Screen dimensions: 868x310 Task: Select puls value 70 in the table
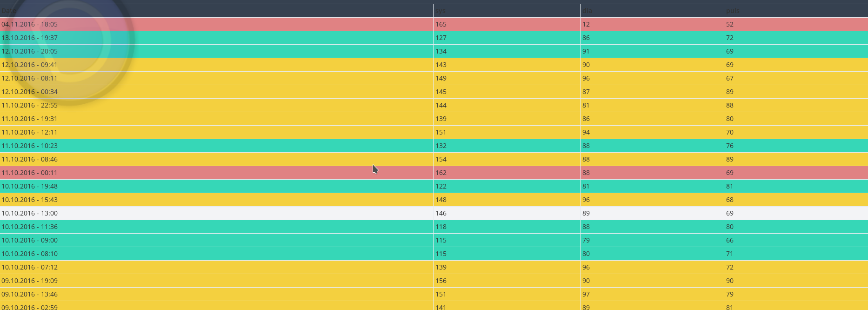(796, 132)
